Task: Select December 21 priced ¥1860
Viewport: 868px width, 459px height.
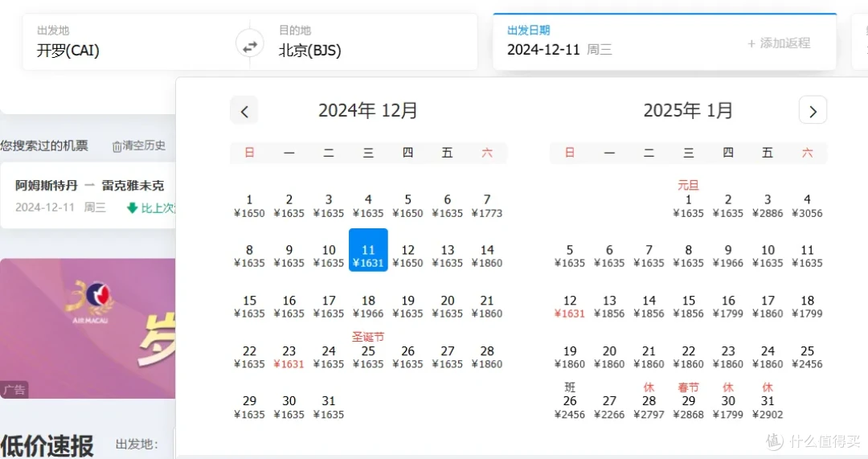Action: [x=487, y=307]
